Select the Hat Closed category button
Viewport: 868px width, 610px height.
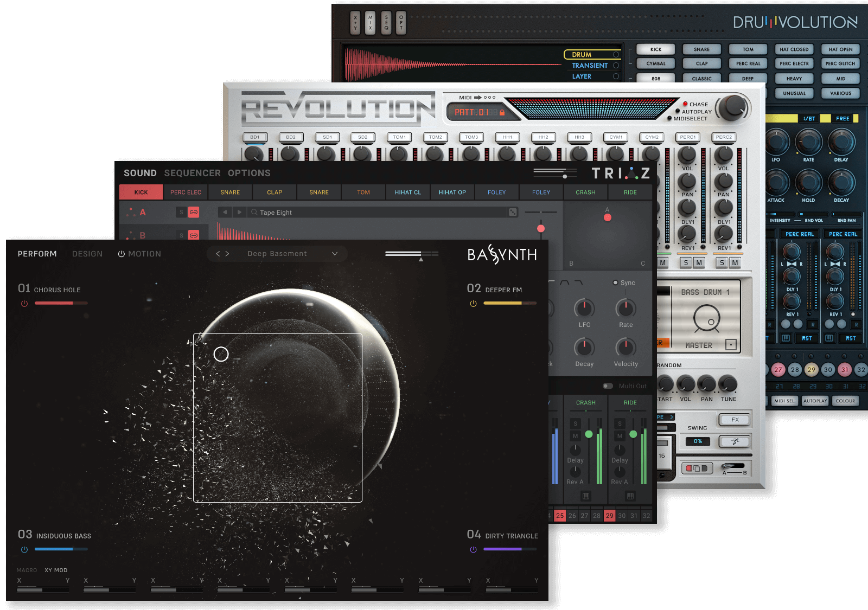[x=794, y=49]
